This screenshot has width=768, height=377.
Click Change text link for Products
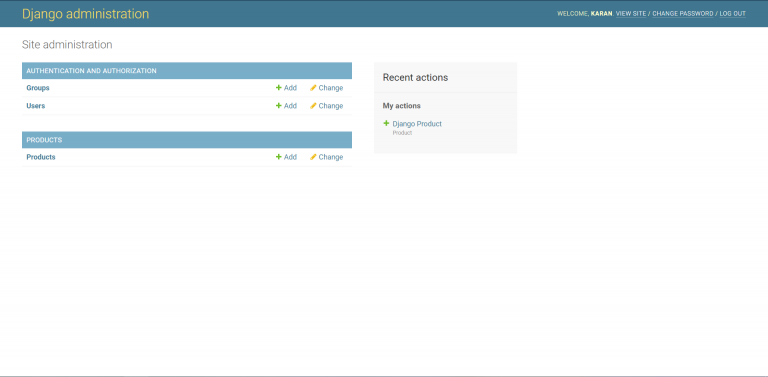[331, 157]
